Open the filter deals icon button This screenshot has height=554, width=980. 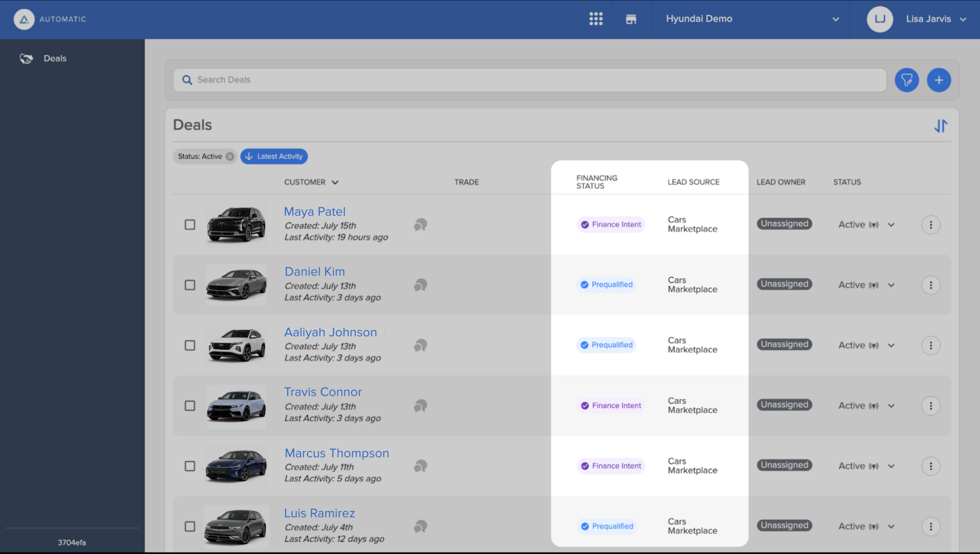pyautogui.click(x=906, y=80)
